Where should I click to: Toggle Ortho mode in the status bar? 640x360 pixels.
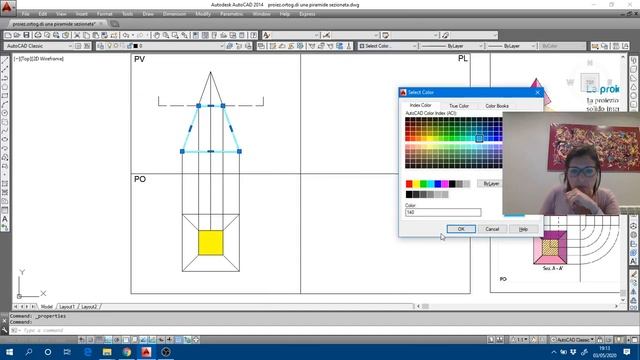click(108, 340)
